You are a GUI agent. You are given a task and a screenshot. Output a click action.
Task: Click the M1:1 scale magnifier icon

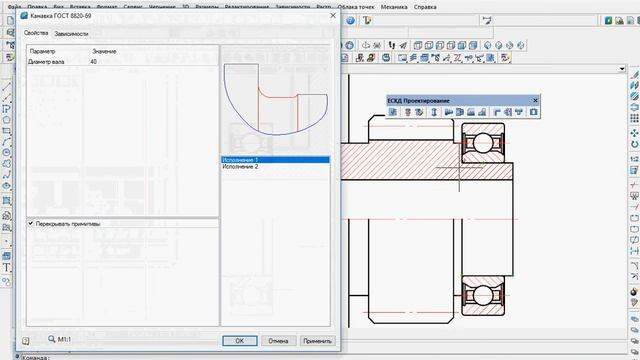pyautogui.click(x=52, y=339)
